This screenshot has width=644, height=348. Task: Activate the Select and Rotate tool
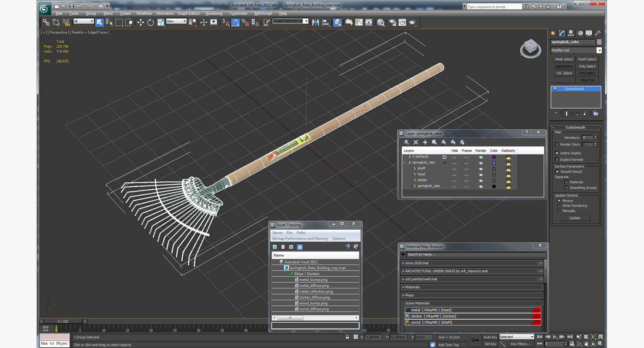point(151,22)
